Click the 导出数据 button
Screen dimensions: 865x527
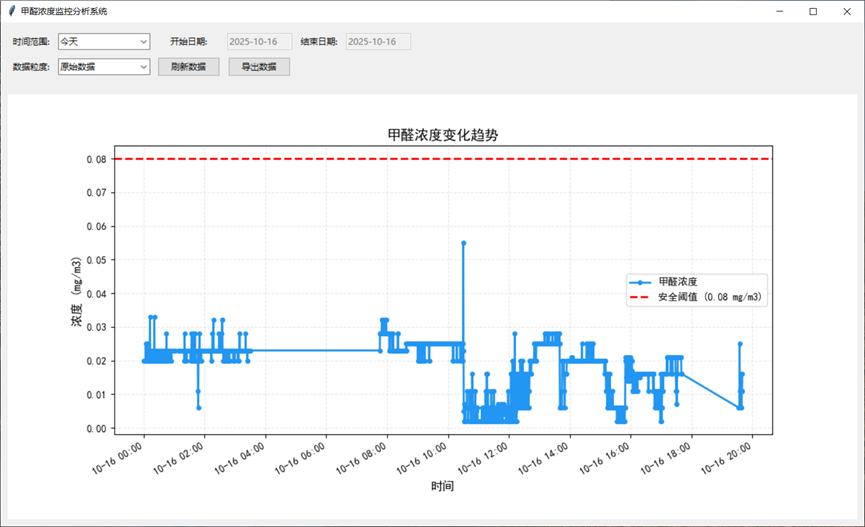[259, 67]
